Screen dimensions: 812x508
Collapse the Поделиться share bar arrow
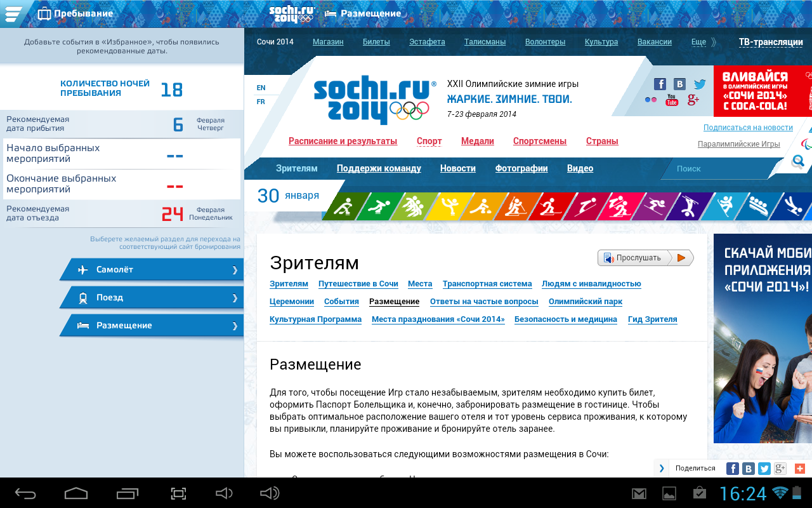662,469
